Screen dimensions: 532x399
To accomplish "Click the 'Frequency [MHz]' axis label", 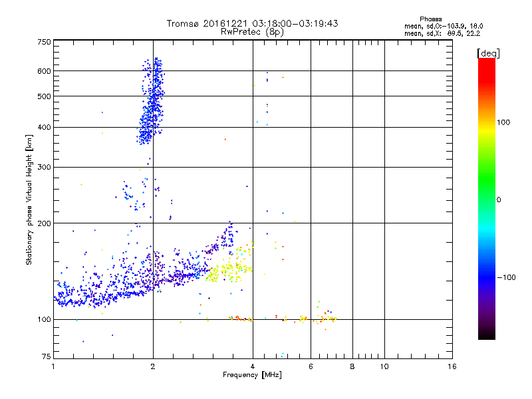I will pyautogui.click(x=252, y=375).
